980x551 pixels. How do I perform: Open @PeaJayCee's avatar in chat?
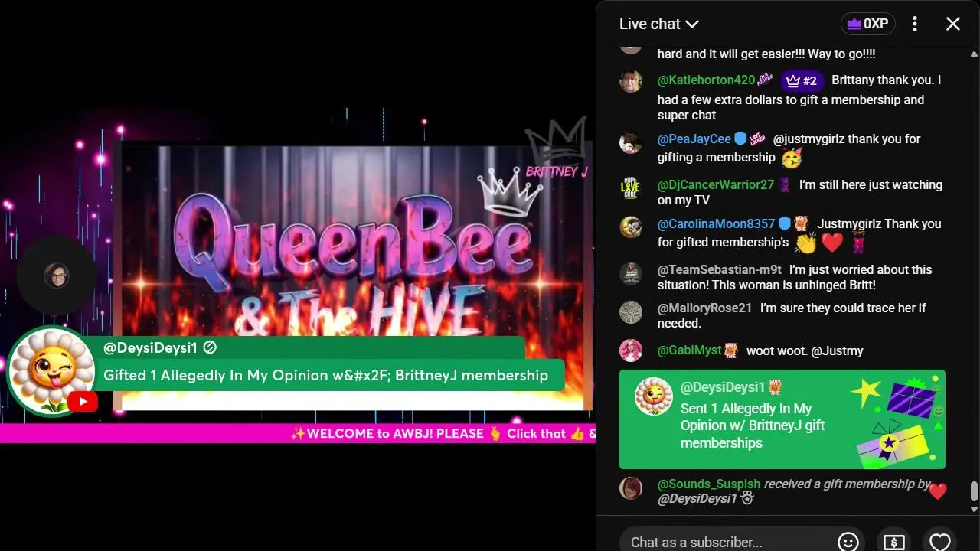(631, 143)
